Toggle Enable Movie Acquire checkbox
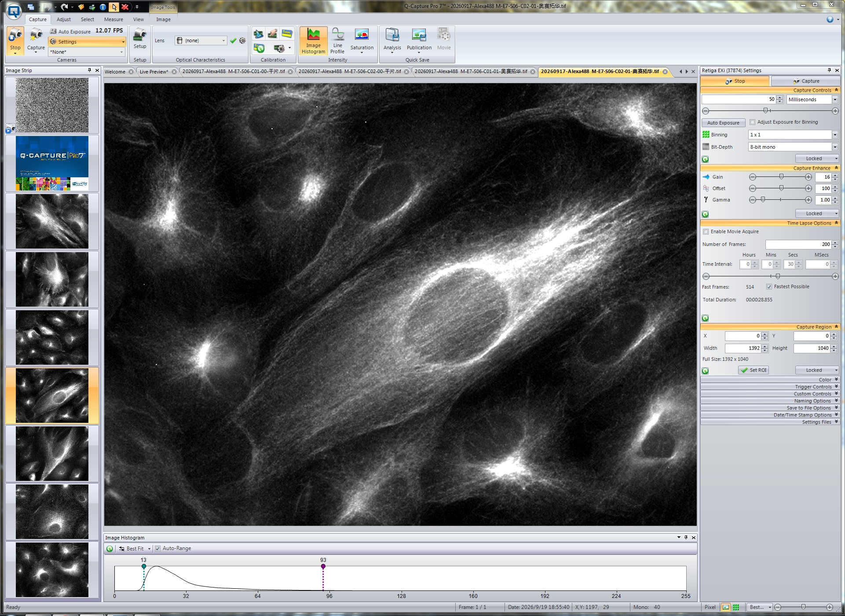This screenshot has height=616, width=845. (x=706, y=232)
